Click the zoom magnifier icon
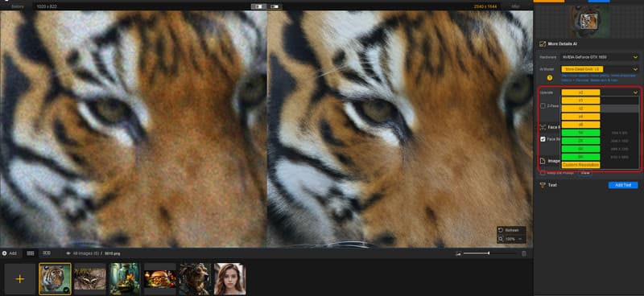The width and height of the screenshot is (644, 296). (501, 239)
